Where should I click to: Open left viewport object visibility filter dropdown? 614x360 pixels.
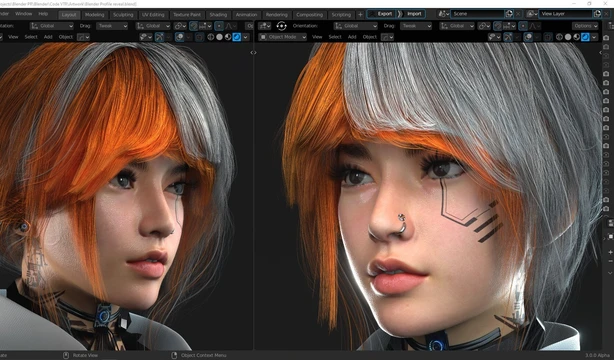(x=146, y=37)
